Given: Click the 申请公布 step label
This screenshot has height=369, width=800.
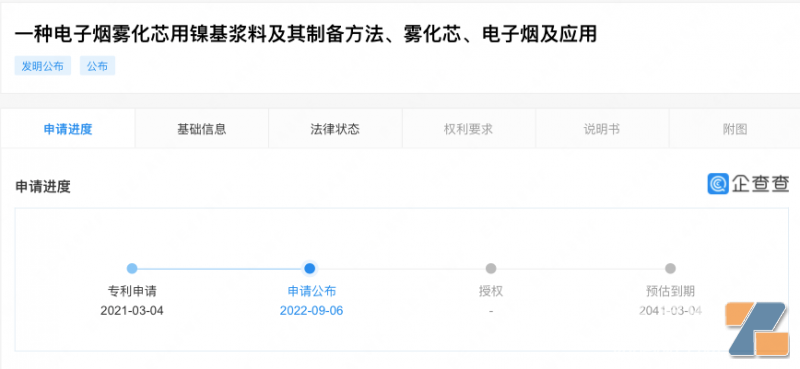Looking at the screenshot, I should [312, 291].
